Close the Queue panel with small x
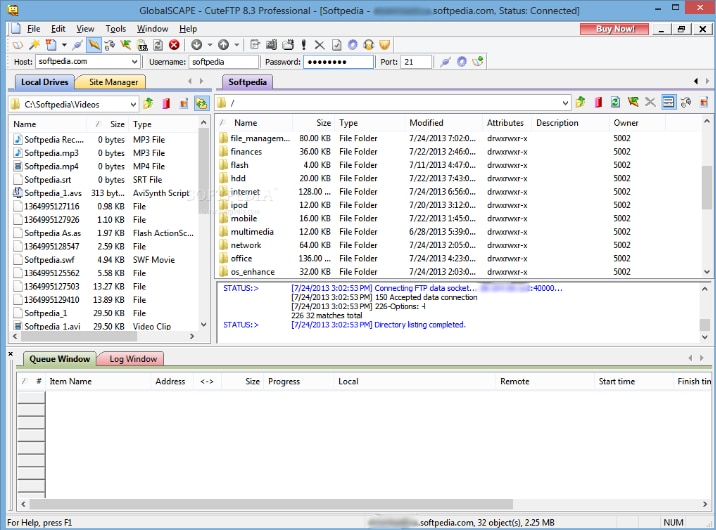This screenshot has height=530, width=716. 11,354
